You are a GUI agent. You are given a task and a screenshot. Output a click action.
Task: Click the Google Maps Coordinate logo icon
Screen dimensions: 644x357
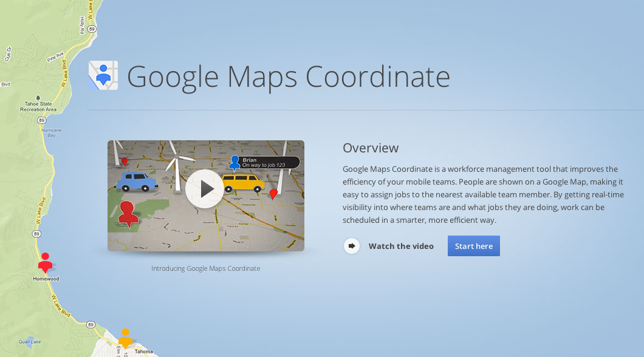103,76
